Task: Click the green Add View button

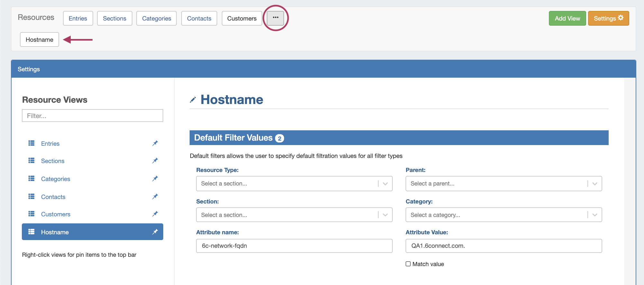Action: tap(567, 19)
